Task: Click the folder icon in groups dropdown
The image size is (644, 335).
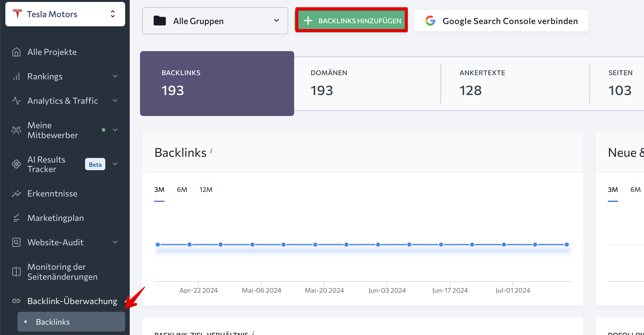Action: coord(159,21)
